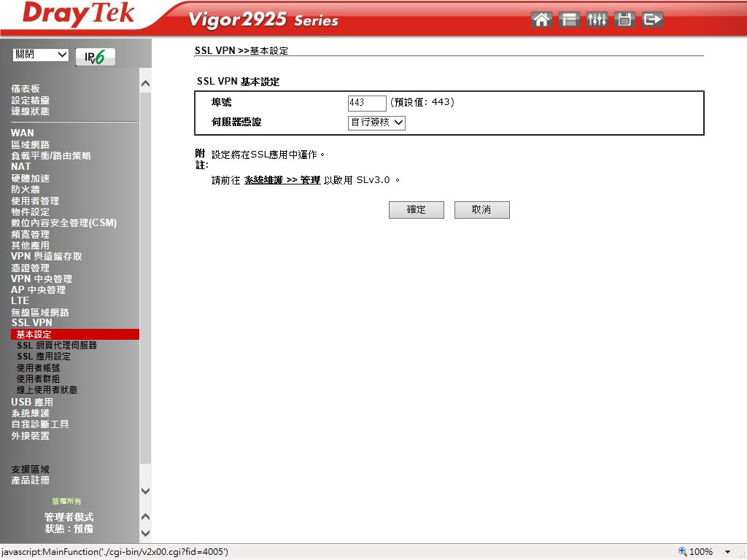
Task: Click the sidebar scrollbar thumb
Action: [146, 279]
